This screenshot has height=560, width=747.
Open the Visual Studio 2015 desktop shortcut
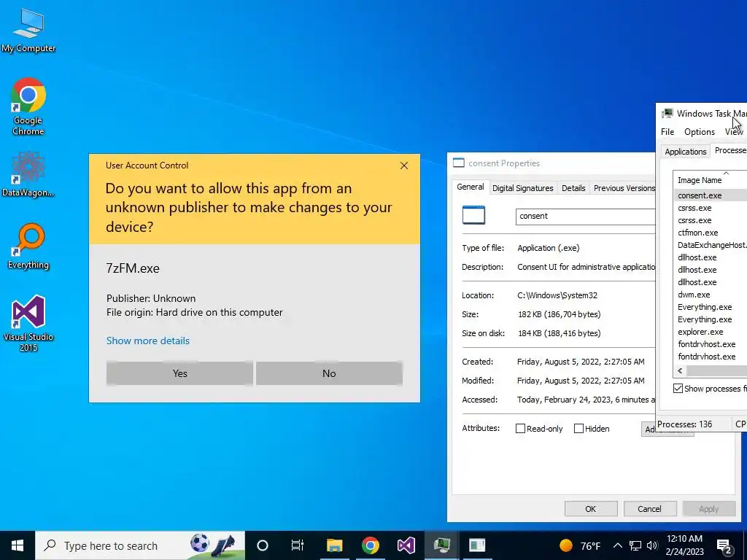coord(28,323)
